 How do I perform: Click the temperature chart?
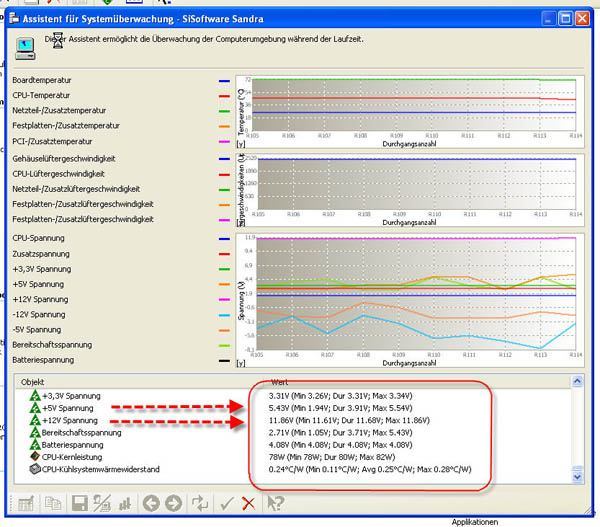pos(410,112)
